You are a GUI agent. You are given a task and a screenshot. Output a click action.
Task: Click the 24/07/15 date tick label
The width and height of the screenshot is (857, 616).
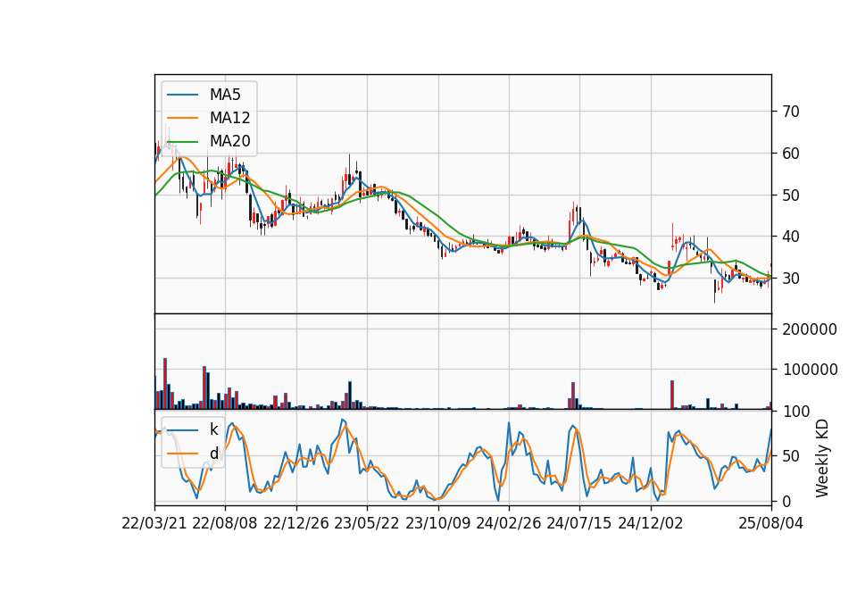click(x=579, y=523)
